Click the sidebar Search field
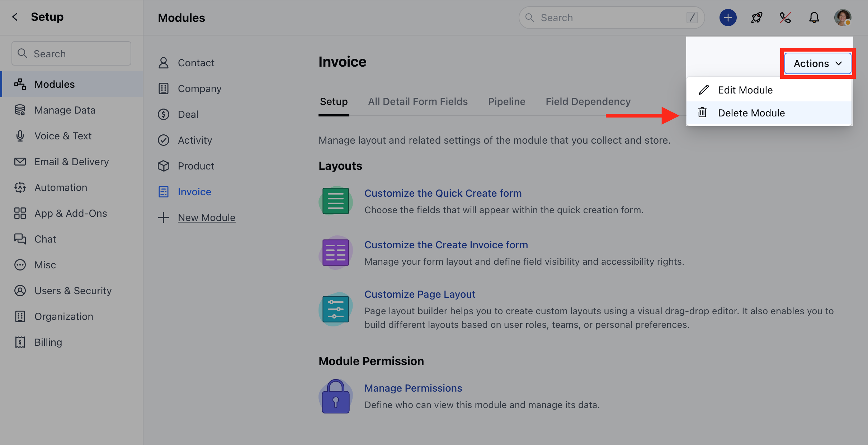The image size is (868, 445). click(x=71, y=53)
